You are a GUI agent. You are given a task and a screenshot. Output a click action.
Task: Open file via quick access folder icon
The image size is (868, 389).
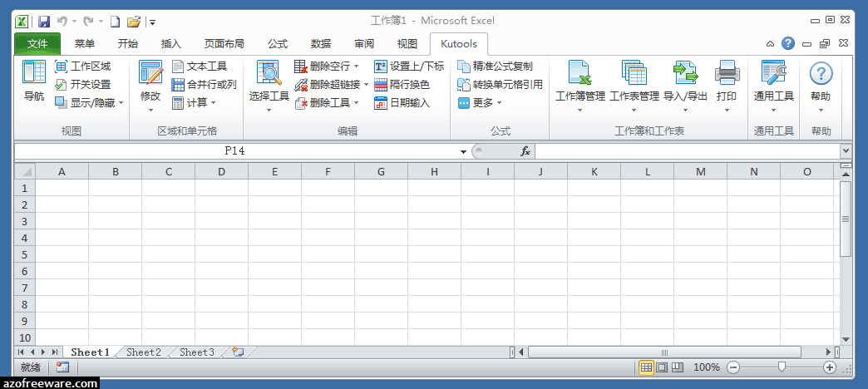(x=133, y=22)
